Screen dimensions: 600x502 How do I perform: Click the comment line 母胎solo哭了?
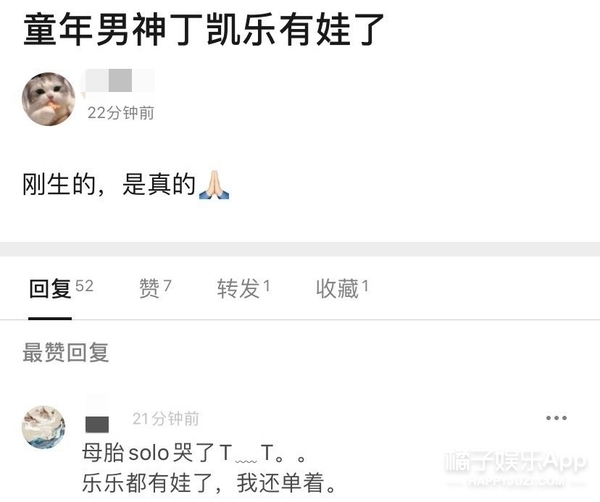(194, 453)
